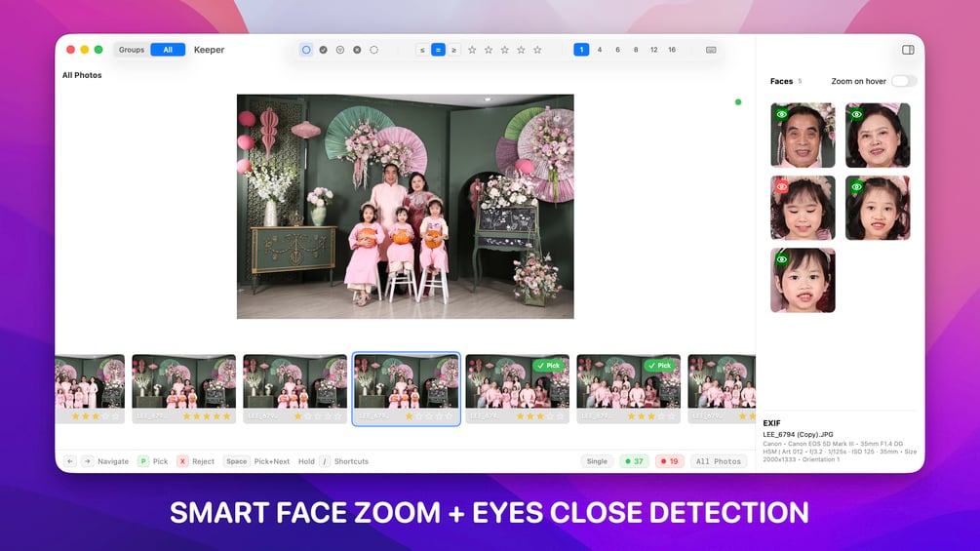The height and width of the screenshot is (551, 980).
Task: Open the main family portrait preview
Action: 405,207
